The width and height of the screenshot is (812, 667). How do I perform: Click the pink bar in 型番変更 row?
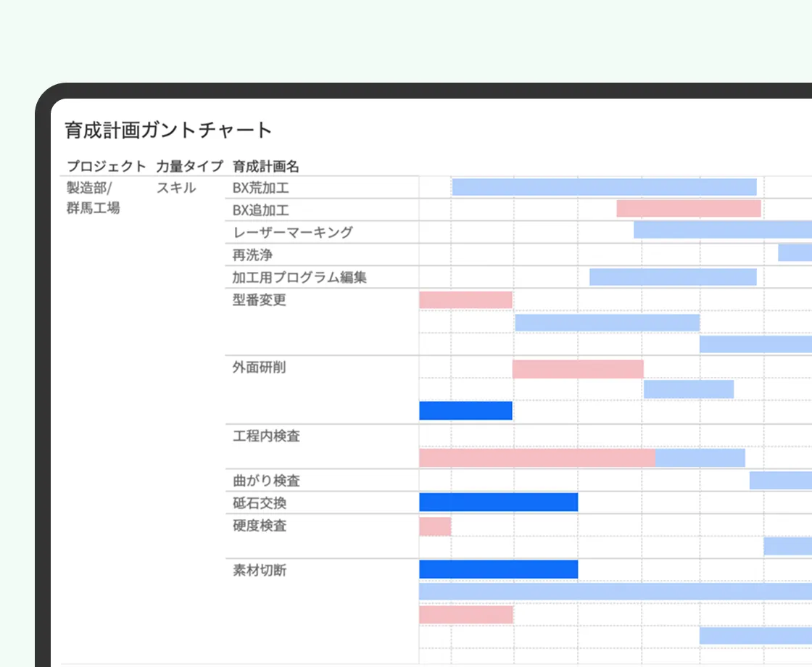point(465,300)
